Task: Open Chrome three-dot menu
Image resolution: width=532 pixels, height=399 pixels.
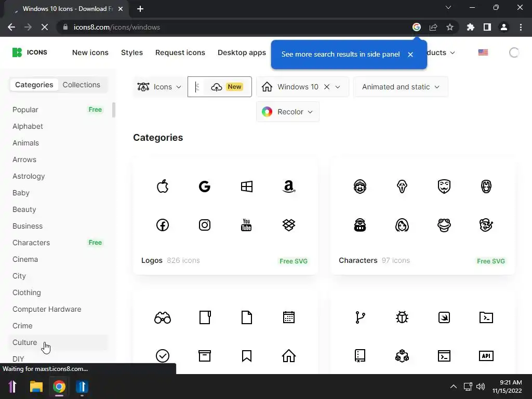Action: point(521,27)
